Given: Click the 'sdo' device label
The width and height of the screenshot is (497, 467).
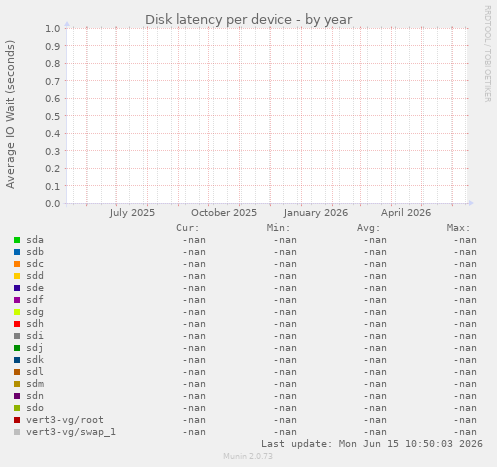Looking at the screenshot, I should [x=35, y=408].
